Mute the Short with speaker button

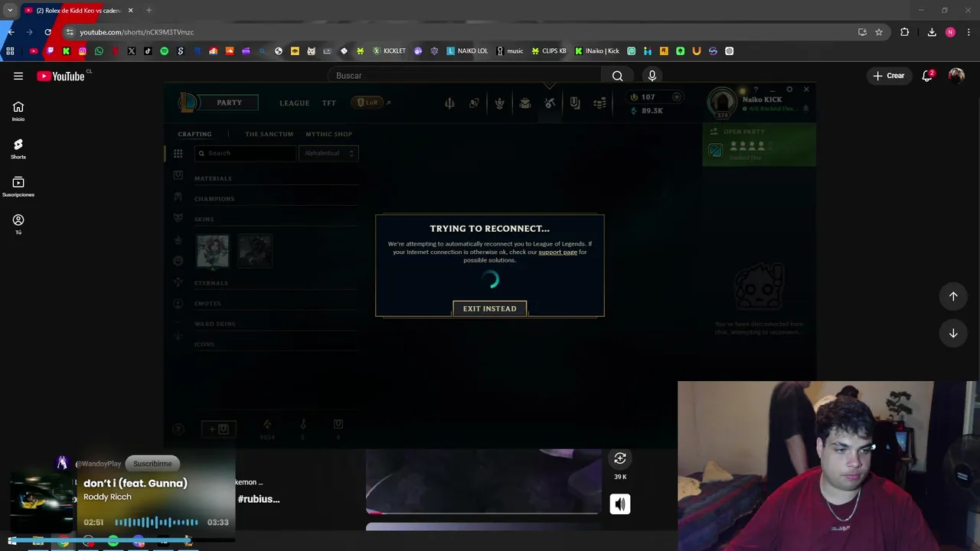coord(620,504)
